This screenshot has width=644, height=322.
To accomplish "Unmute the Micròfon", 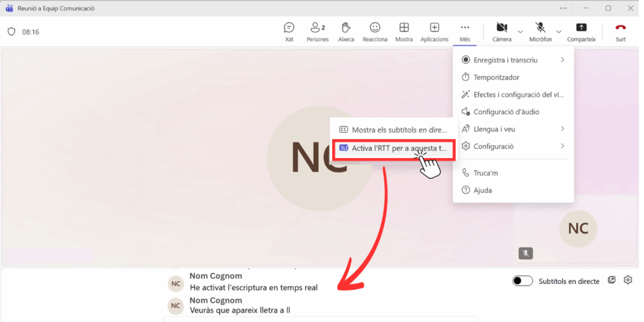I will [x=540, y=31].
